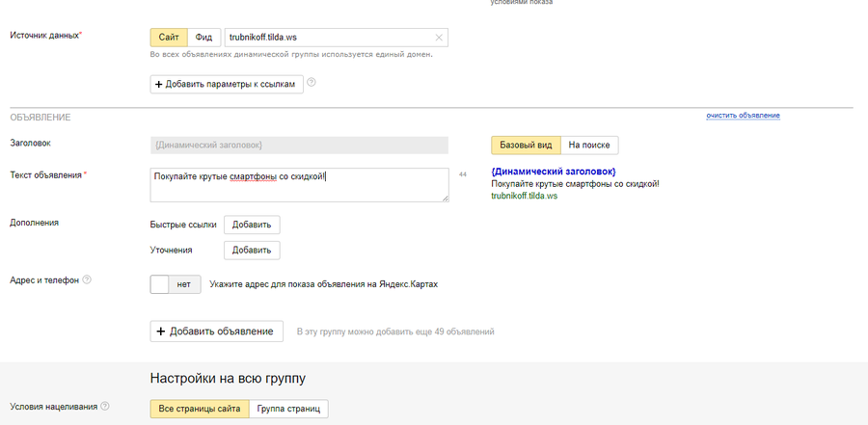
Task: Switch preview to Базовый вид tab
Action: tap(526, 146)
